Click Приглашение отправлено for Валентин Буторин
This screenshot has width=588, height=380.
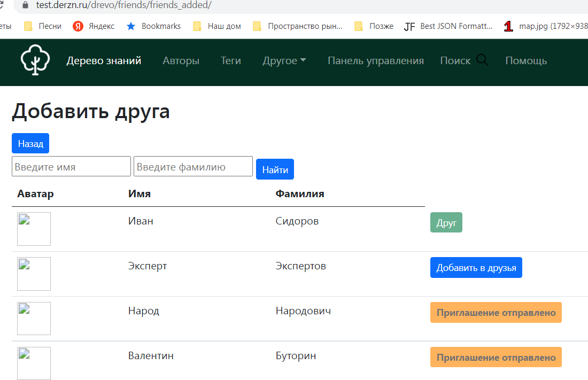pos(496,357)
